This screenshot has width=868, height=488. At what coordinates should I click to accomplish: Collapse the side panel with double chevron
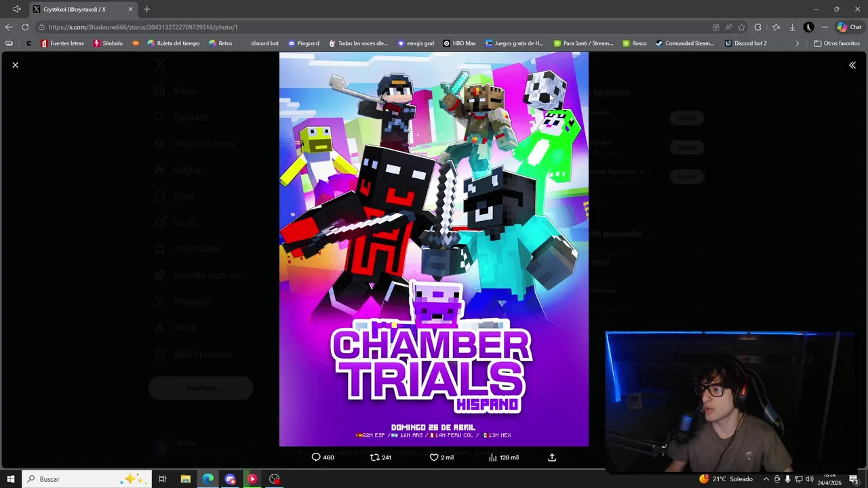852,65
